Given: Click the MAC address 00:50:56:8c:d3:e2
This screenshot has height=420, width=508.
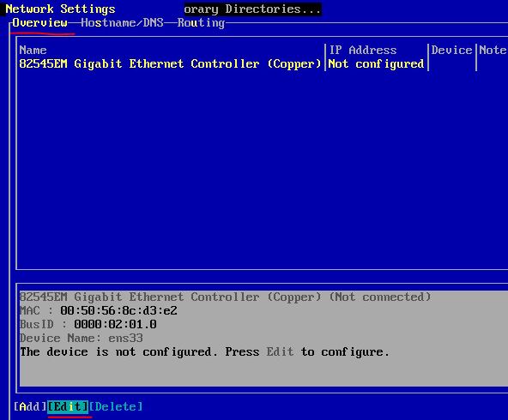Looking at the screenshot, I should 118,311.
